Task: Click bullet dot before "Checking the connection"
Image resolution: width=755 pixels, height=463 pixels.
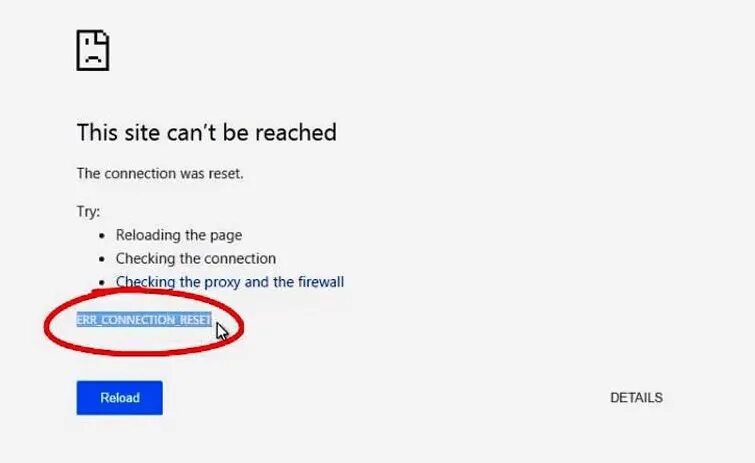Action: 102,259
